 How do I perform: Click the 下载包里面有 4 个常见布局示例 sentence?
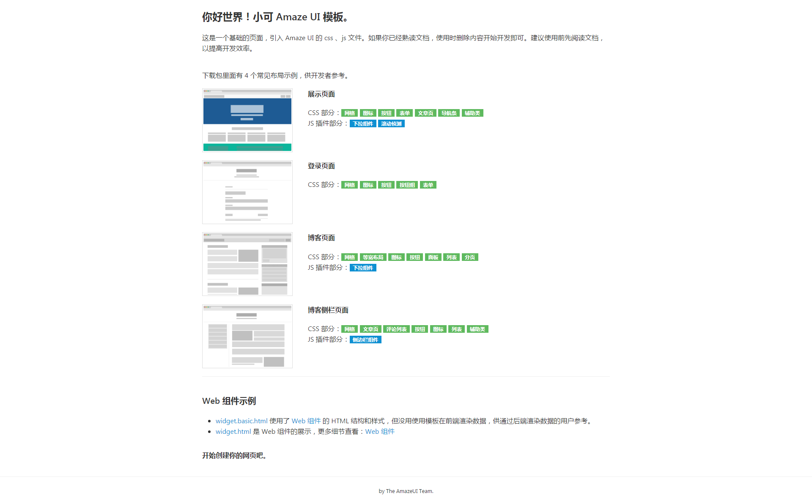click(x=277, y=75)
